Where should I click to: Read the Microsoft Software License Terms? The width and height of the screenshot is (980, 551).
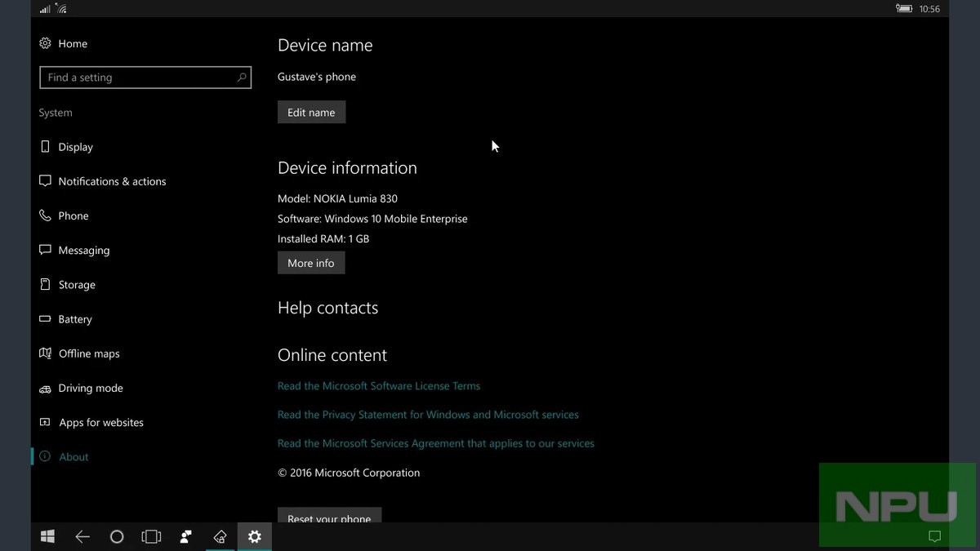point(379,386)
